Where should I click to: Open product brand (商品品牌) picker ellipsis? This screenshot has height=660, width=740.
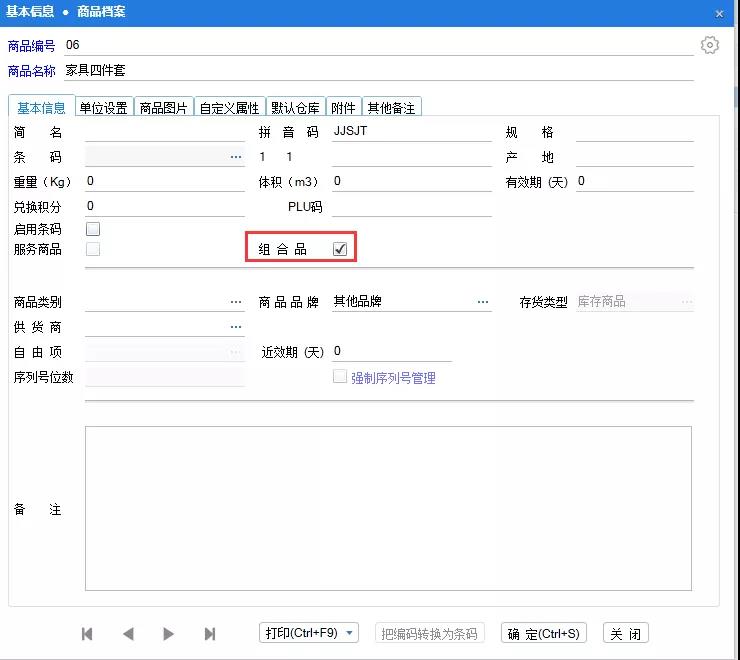483,301
